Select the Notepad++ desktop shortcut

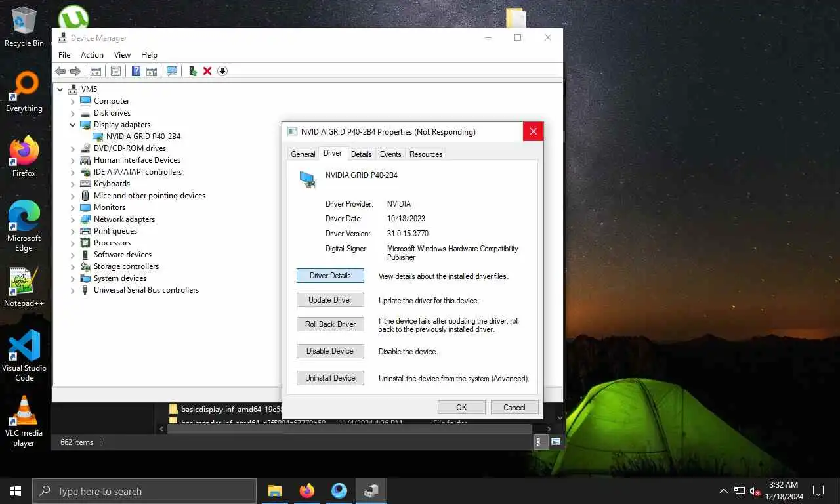24,287
